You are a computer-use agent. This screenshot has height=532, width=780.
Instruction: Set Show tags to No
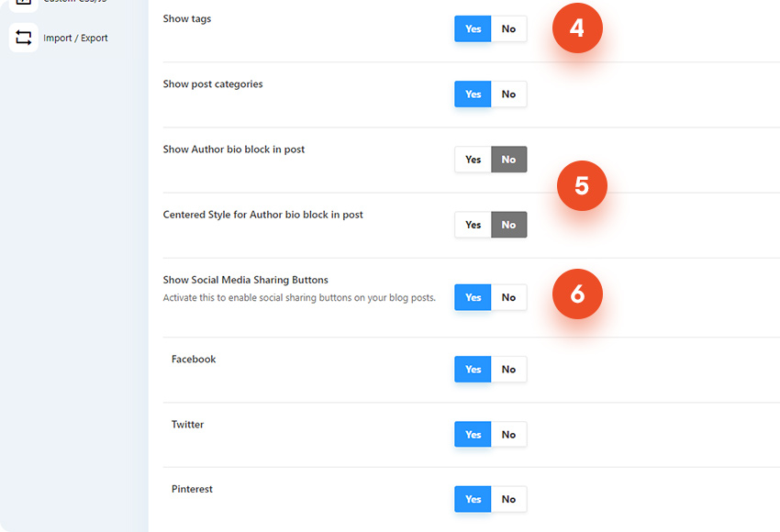(509, 28)
